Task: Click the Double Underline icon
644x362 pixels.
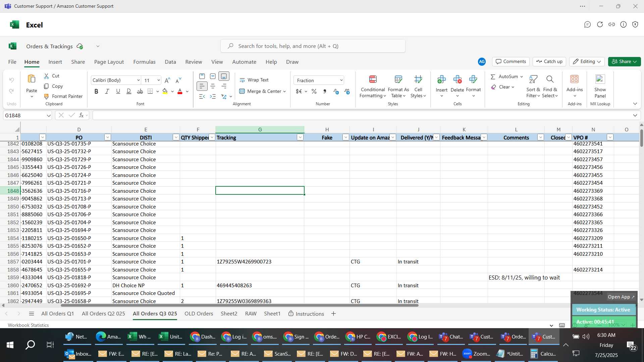Action: pyautogui.click(x=129, y=91)
